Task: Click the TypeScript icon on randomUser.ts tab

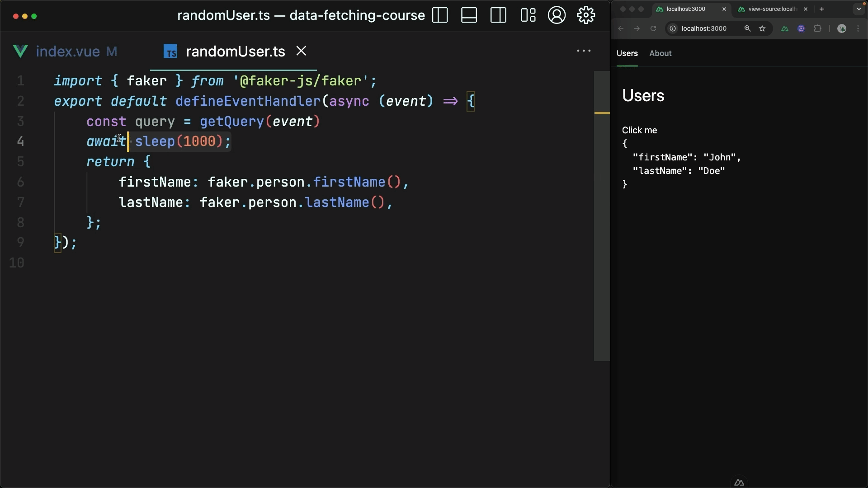Action: (170, 52)
